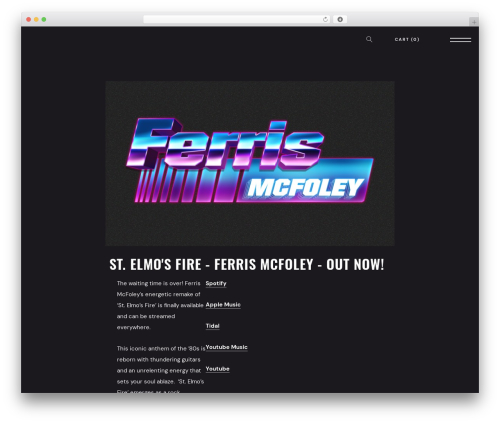Click the Ferris McFoley logo image
This screenshot has width=500, height=423.
[x=250, y=163]
